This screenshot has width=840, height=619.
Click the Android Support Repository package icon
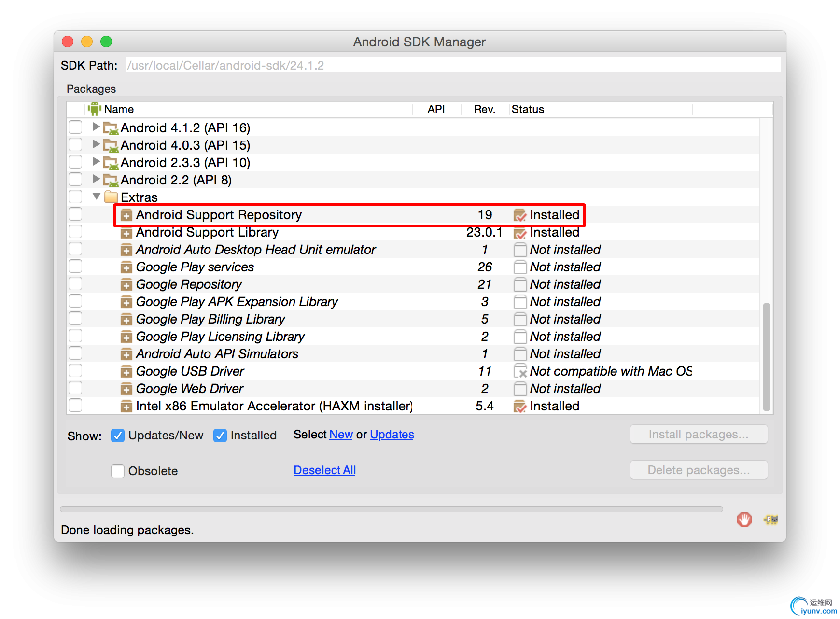[x=126, y=215]
